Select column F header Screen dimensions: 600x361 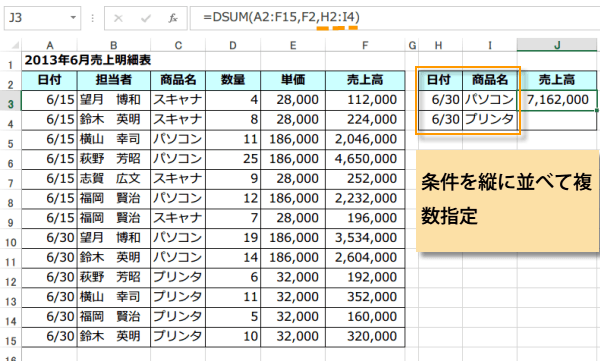pos(365,45)
